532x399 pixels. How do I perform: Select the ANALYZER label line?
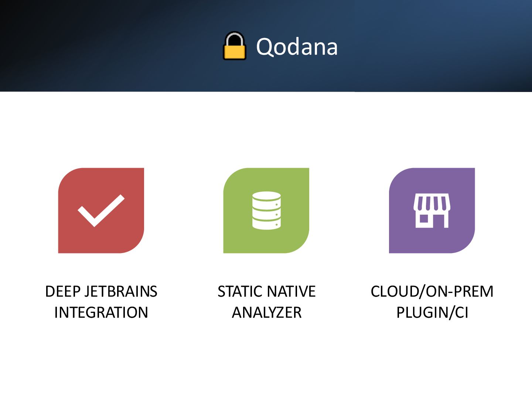click(x=267, y=313)
